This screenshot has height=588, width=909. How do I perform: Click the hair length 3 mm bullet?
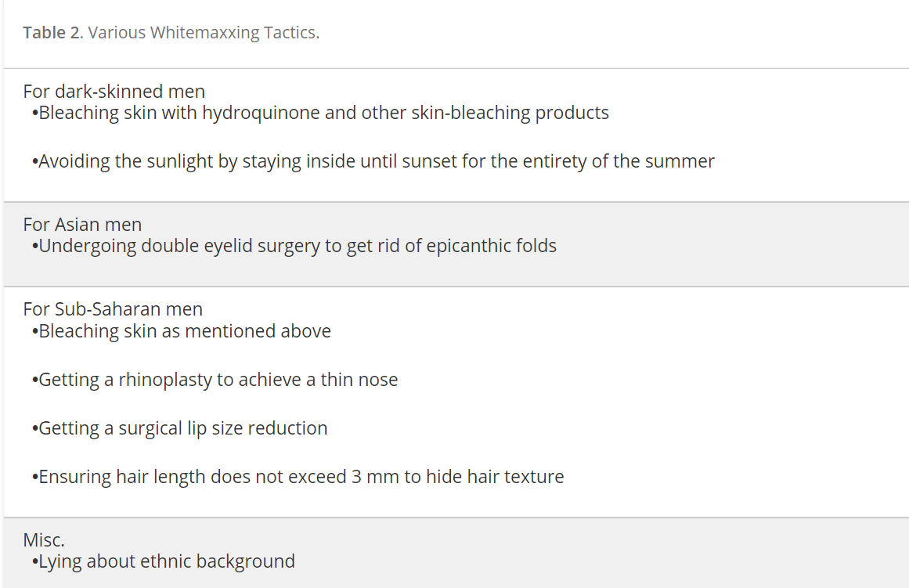[x=298, y=477]
